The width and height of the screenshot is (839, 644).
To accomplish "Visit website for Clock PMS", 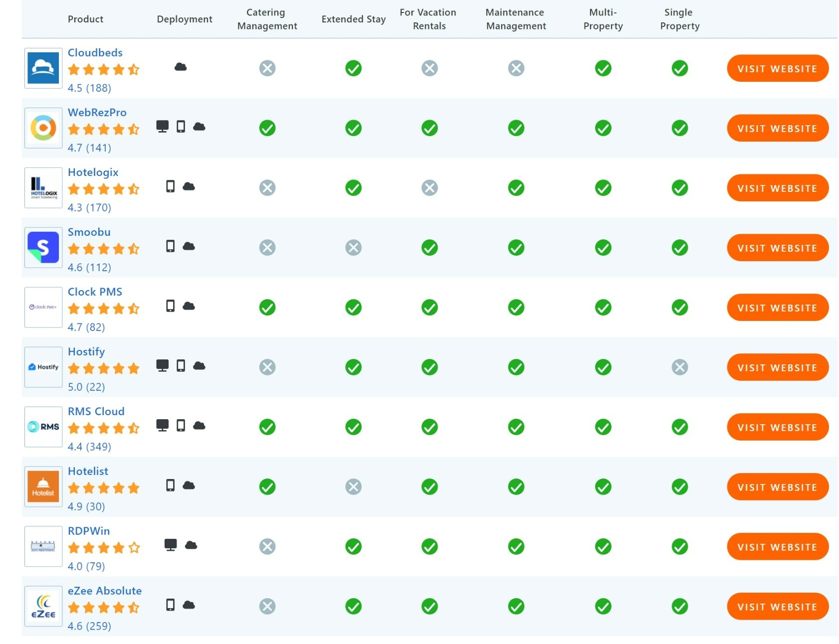I will point(777,308).
